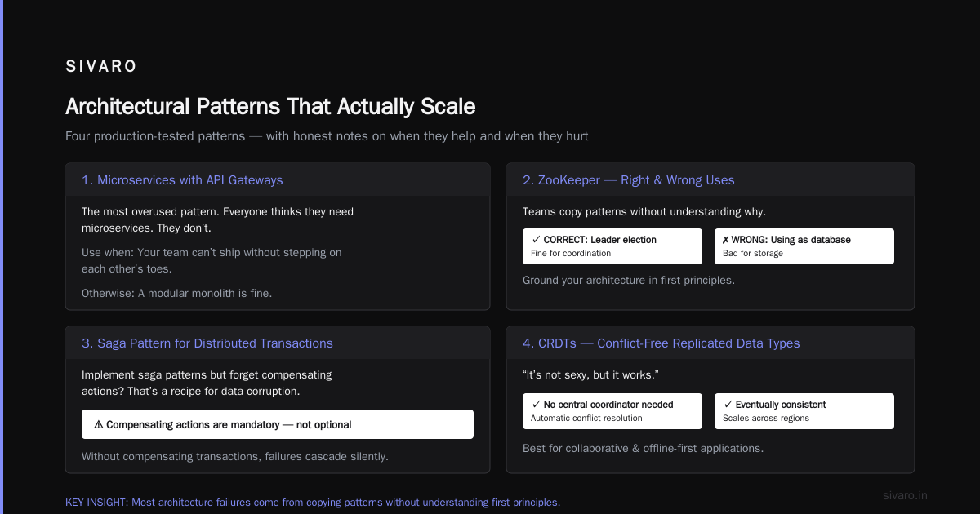Select the heading 'Architectural Patterns That Actually Scale'
Viewport: 980px width, 514px height.
pos(270,107)
